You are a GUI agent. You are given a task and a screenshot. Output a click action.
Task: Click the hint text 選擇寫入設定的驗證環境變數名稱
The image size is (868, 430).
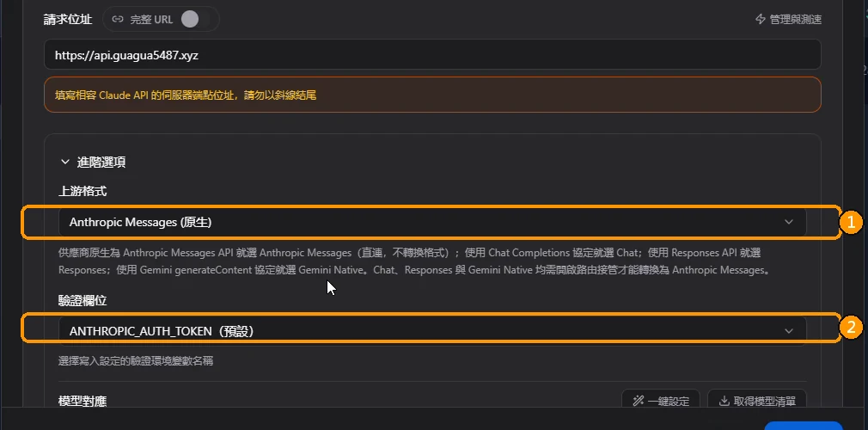(x=136, y=361)
